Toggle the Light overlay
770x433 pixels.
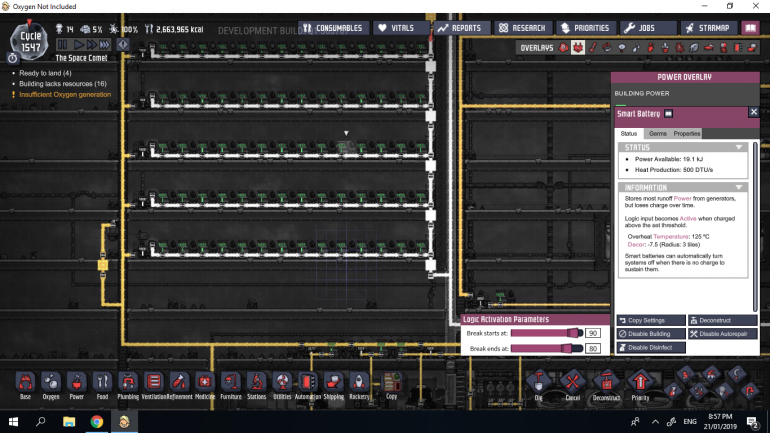click(x=622, y=48)
